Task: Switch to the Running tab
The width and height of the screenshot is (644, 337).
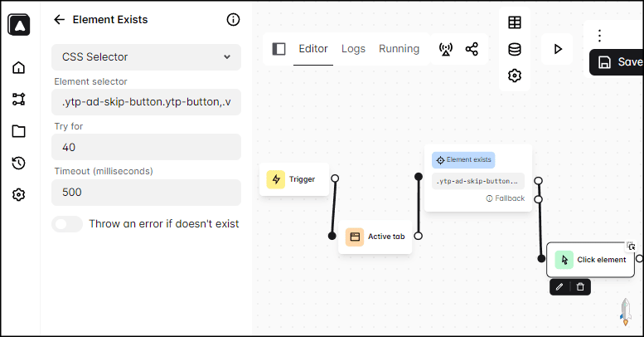Action: 399,49
